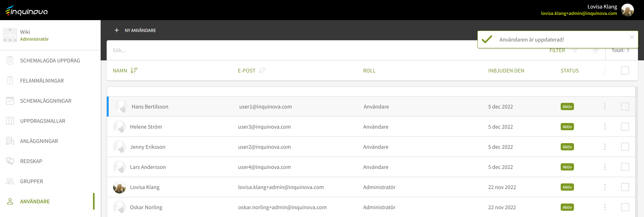Screen dimensions: 644x217
Task: Go to Grupper in the sidebar
Action: tap(32, 181)
